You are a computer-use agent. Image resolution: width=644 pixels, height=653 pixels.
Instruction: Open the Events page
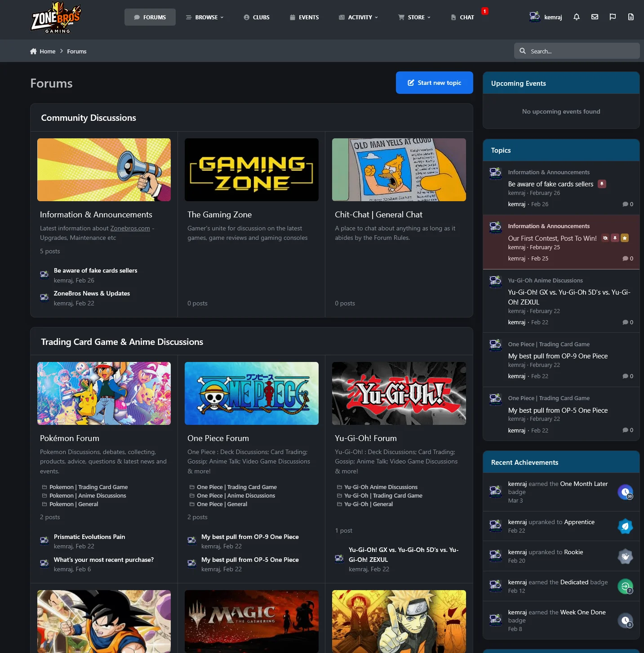304,17
